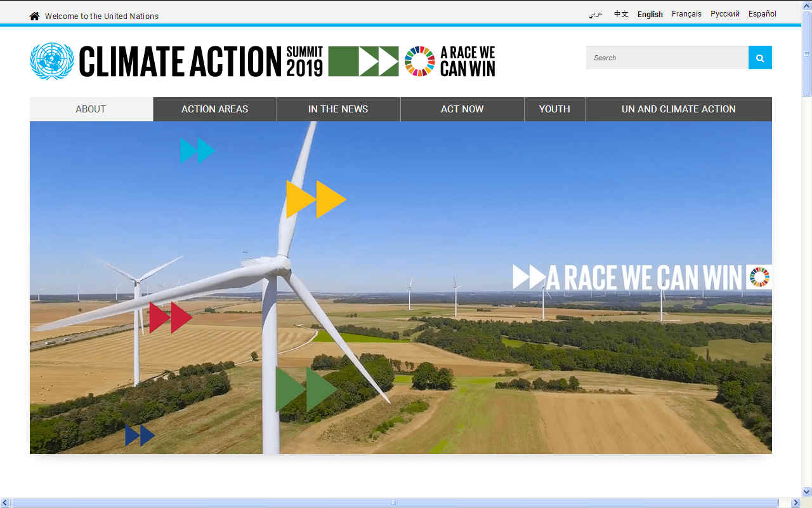The image size is (812, 508).
Task: Open the In The News menu
Action: coord(338,109)
